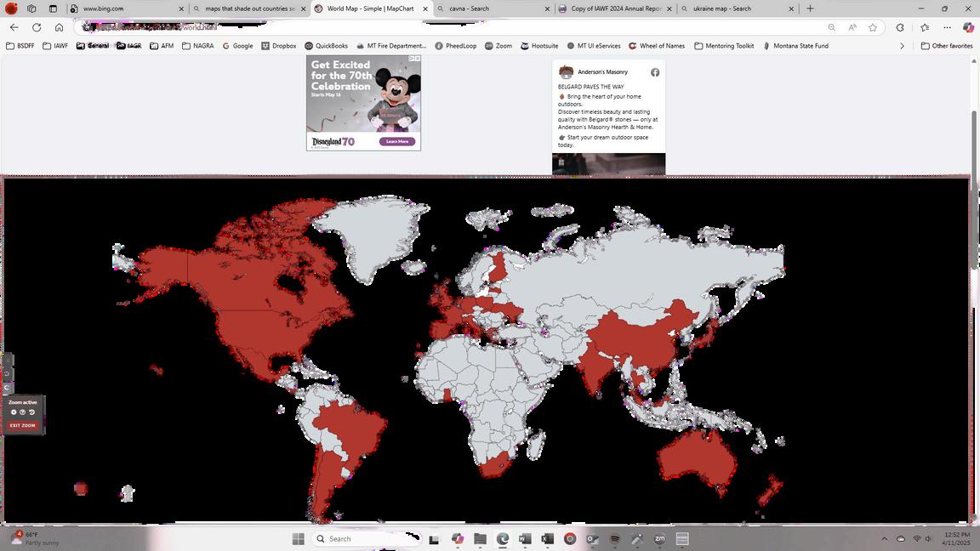Add this page to favorites with star
The height and width of the screenshot is (551, 980).
(x=873, y=27)
